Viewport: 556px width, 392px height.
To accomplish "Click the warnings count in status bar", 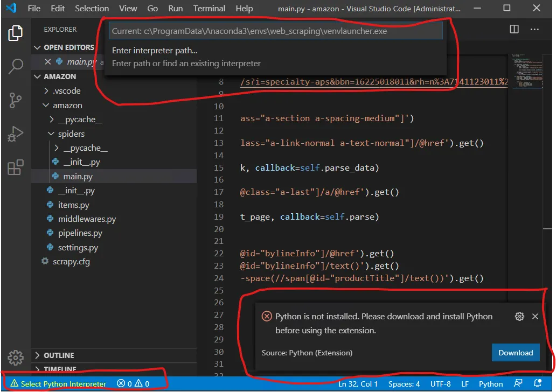I will [x=142, y=383].
